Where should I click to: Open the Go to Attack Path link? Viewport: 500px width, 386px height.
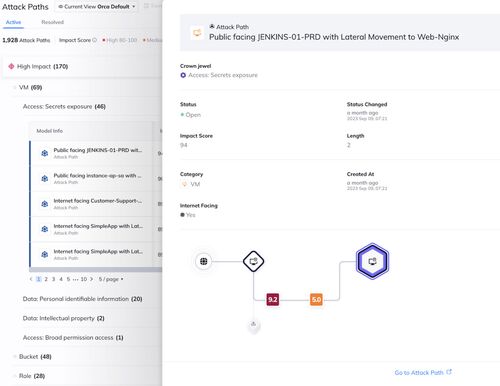(x=423, y=372)
